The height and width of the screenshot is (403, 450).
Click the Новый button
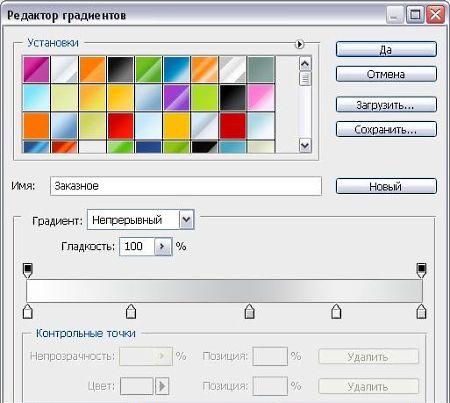point(386,186)
